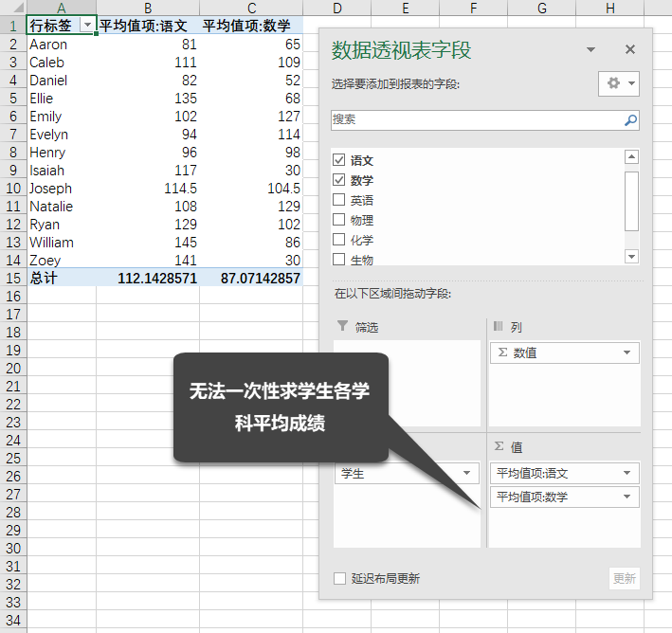
Task: Expand the 数值 field dropdown in columns area
Action: [627, 353]
